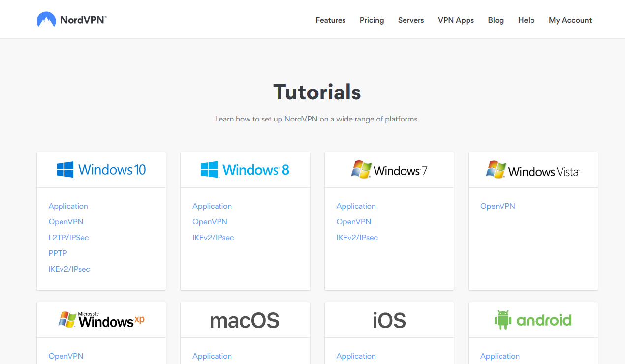The height and width of the screenshot is (364, 625).
Task: Open Windows 10 L2TP/IPSec tutorial
Action: coord(69,238)
